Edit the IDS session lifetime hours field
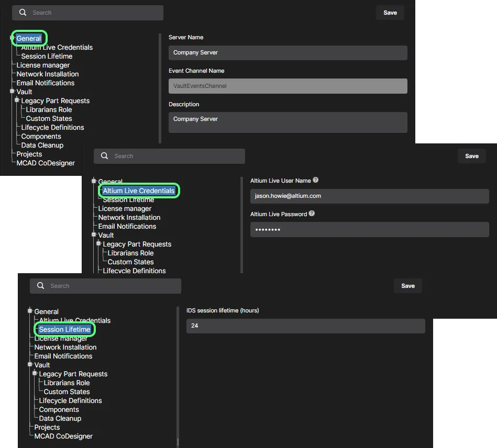 coord(305,326)
